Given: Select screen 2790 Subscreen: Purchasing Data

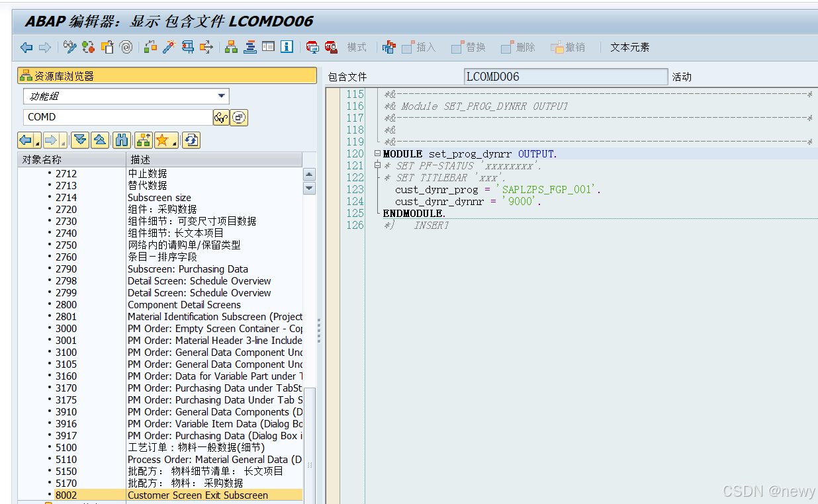Looking at the screenshot, I should tap(160, 269).
